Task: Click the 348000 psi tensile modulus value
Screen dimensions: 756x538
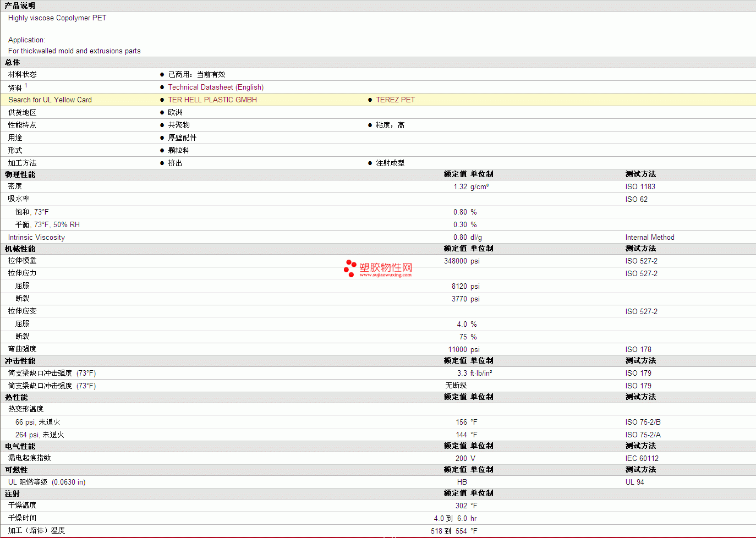Action: point(462,261)
